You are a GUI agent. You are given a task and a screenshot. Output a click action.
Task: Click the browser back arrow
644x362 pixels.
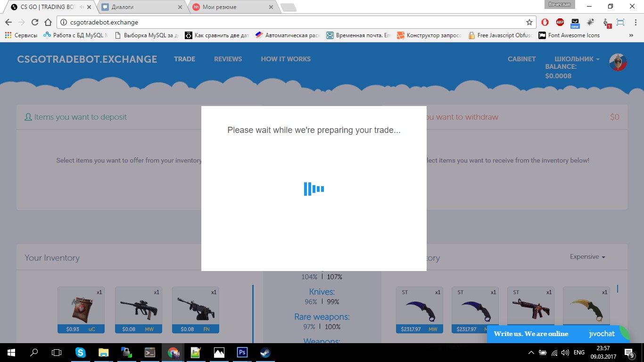[8, 22]
